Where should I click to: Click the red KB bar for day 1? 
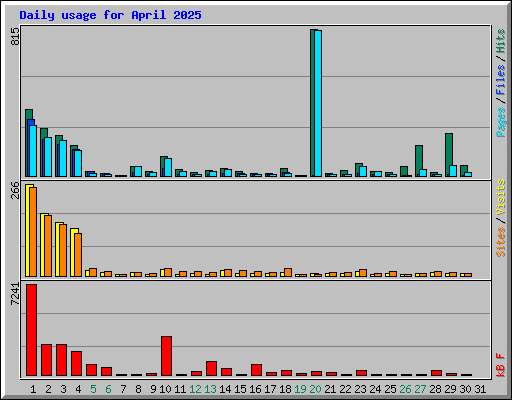pyautogui.click(x=31, y=330)
